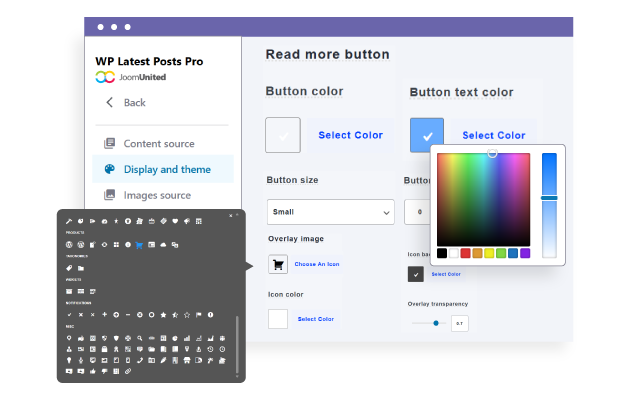The image size is (630, 400).
Task: Click the WordPress logo icon in Products
Action: [x=69, y=244]
